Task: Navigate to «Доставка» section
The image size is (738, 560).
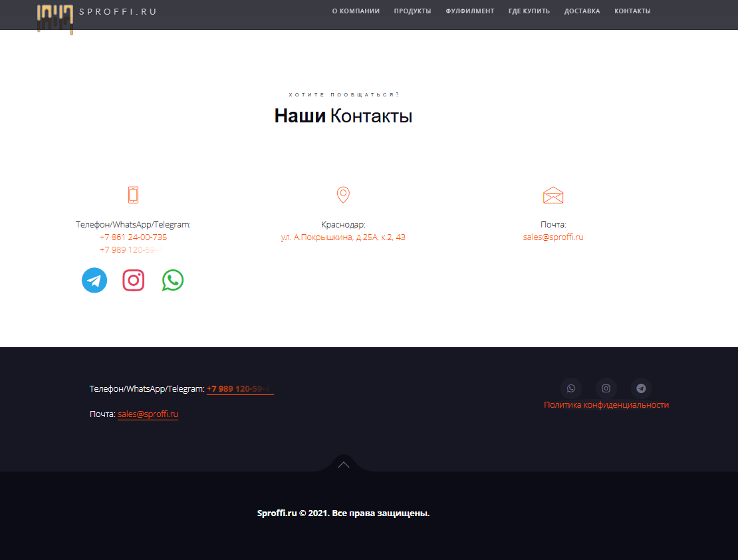Action: [582, 11]
